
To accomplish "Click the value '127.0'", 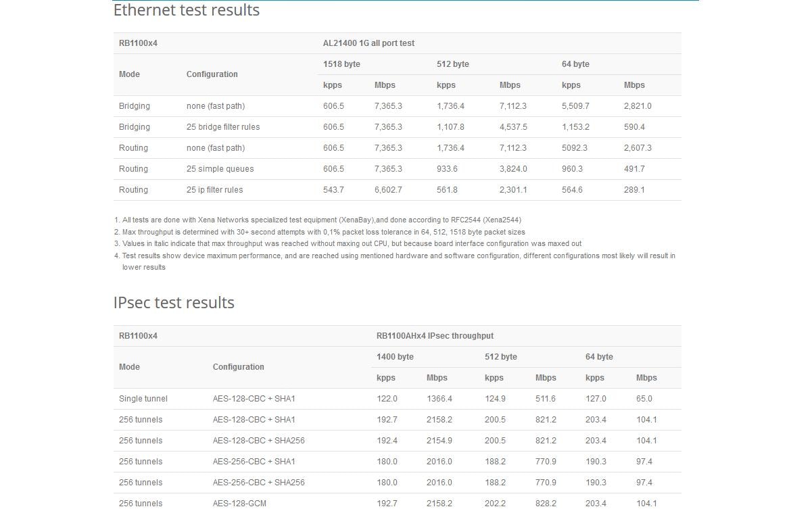I will [x=596, y=399].
